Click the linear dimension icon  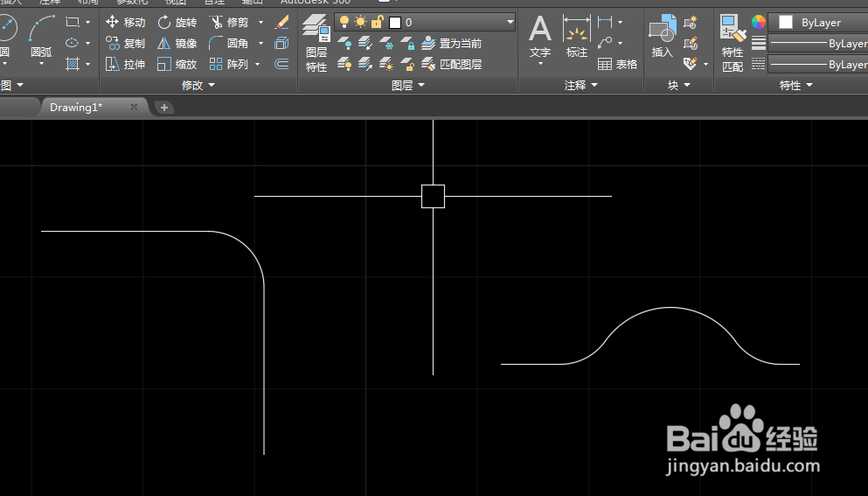coord(605,22)
